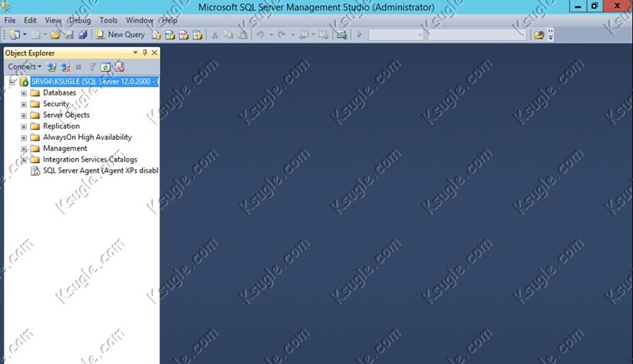Expand the Management folder node

click(x=23, y=149)
